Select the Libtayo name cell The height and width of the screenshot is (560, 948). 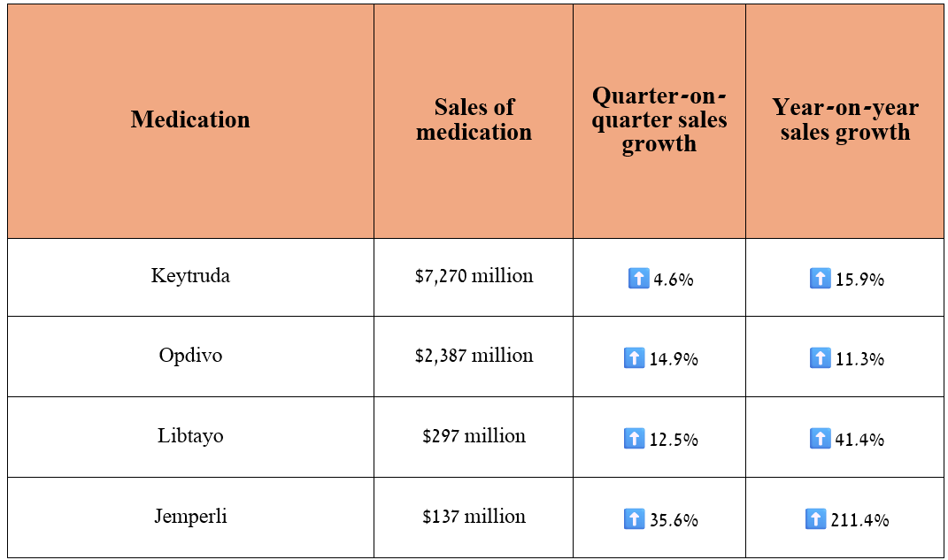coord(190,436)
